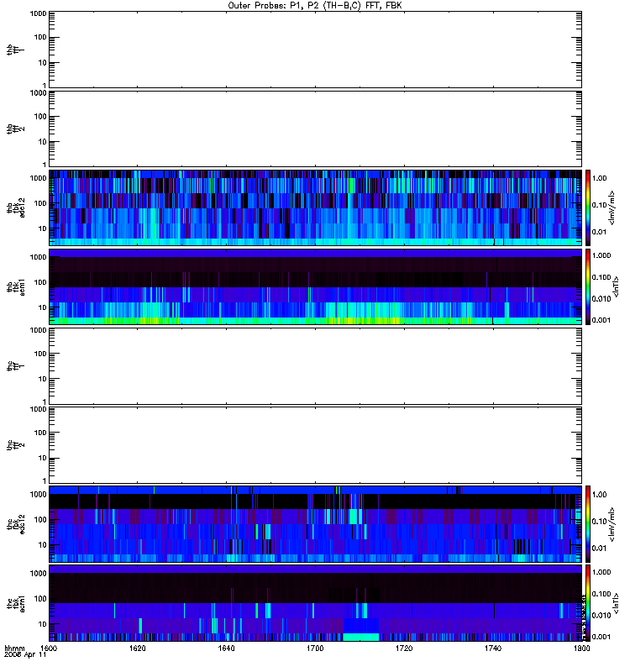
Task: Click the '10' y-axis tick of thc fff 1
Action: [x=43, y=380]
